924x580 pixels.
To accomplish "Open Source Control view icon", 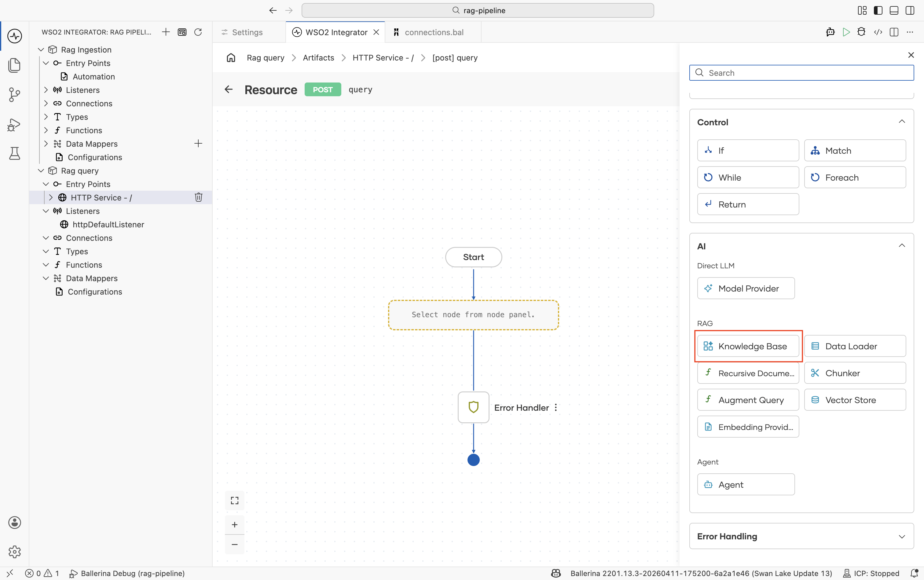I will click(15, 95).
